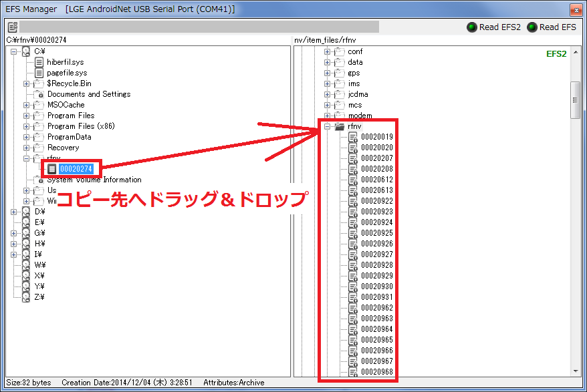
Task: Click the 00020019 item file icon
Action: (352, 136)
